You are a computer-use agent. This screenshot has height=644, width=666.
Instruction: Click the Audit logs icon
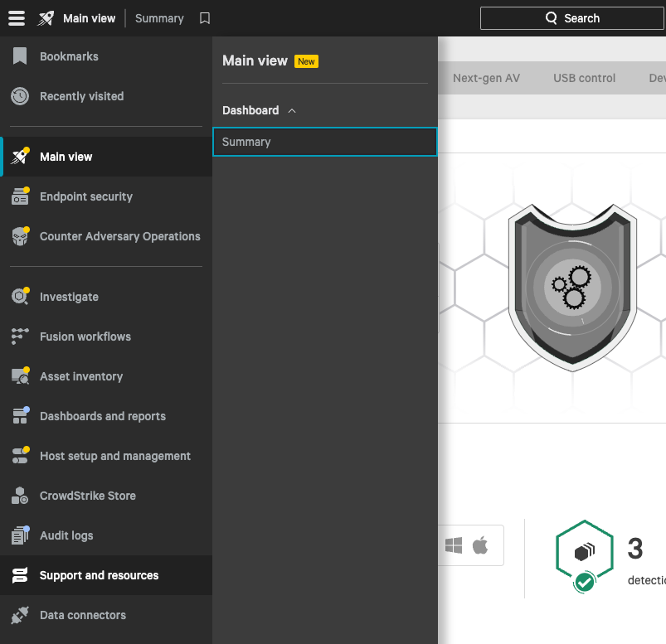coord(20,535)
